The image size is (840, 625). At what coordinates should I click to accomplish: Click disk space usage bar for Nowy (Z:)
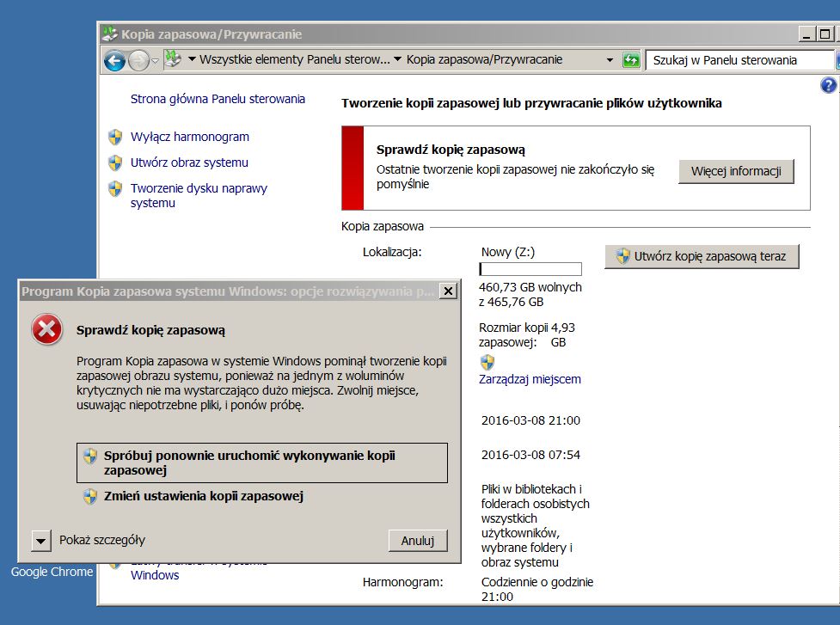click(x=530, y=269)
